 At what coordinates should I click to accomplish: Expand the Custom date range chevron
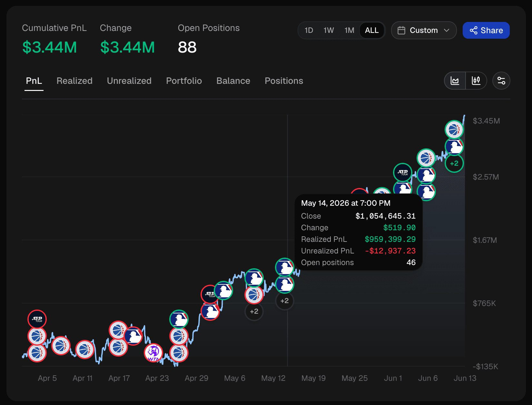(447, 30)
